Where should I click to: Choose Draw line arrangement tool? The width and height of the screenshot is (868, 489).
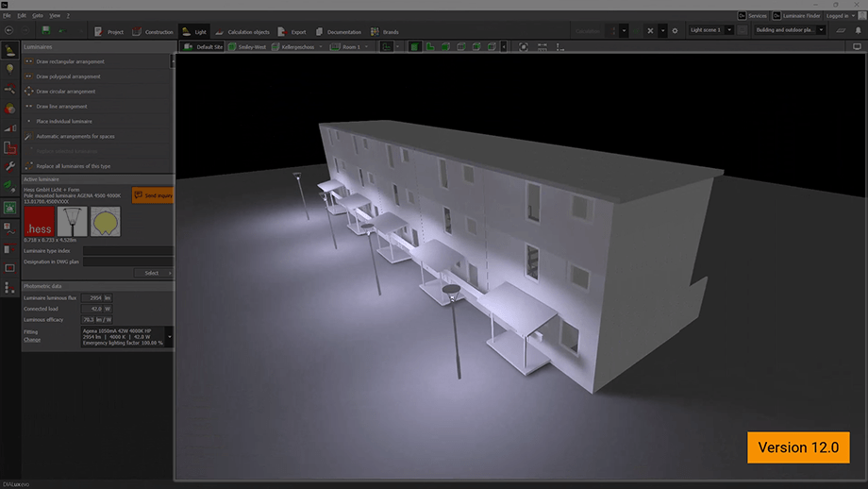(61, 107)
